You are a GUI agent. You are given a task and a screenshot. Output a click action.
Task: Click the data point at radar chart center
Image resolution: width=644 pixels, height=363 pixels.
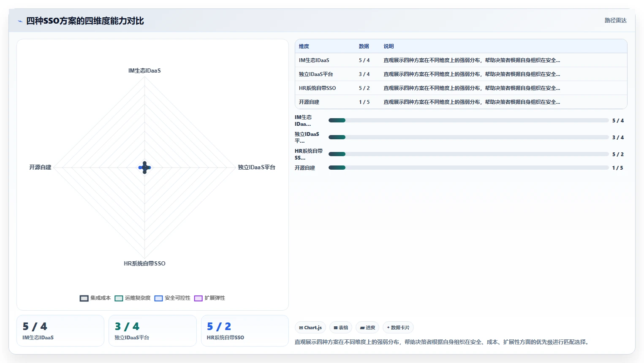click(144, 168)
